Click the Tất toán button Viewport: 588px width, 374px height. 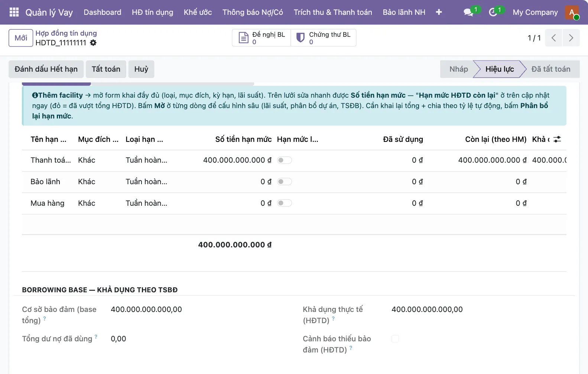tap(106, 69)
